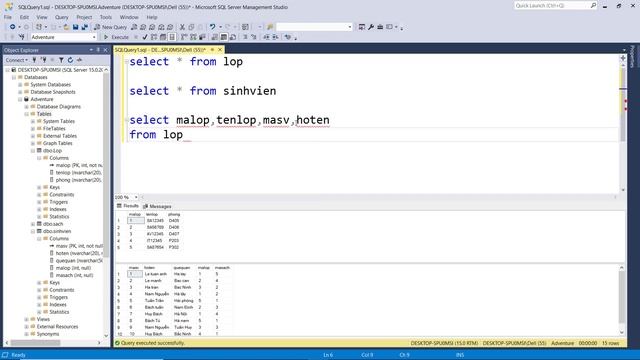
Task: Switch to the Results tab
Action: pos(128,206)
